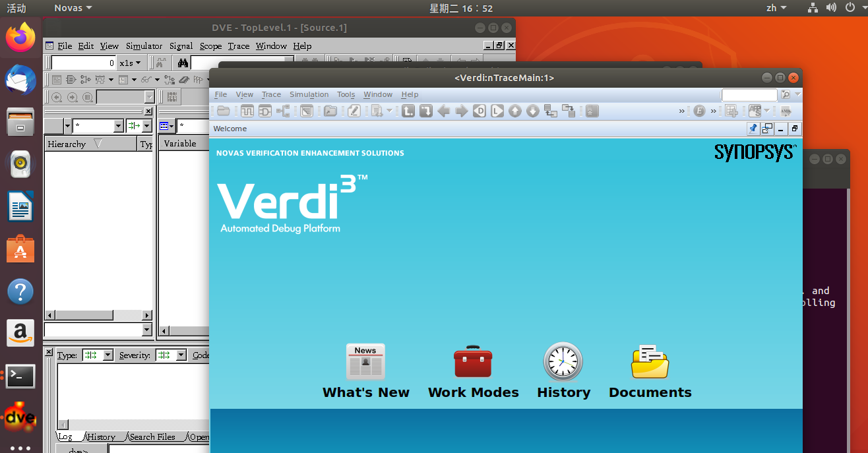Click the hierarchy tree icon in Verdi toolbar
The width and height of the screenshot is (868, 453).
click(283, 111)
